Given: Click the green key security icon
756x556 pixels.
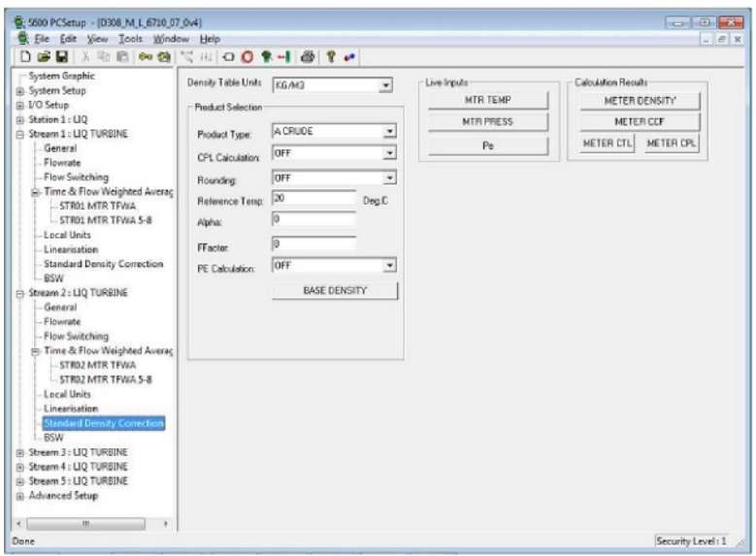Looking at the screenshot, I should tap(146, 57).
